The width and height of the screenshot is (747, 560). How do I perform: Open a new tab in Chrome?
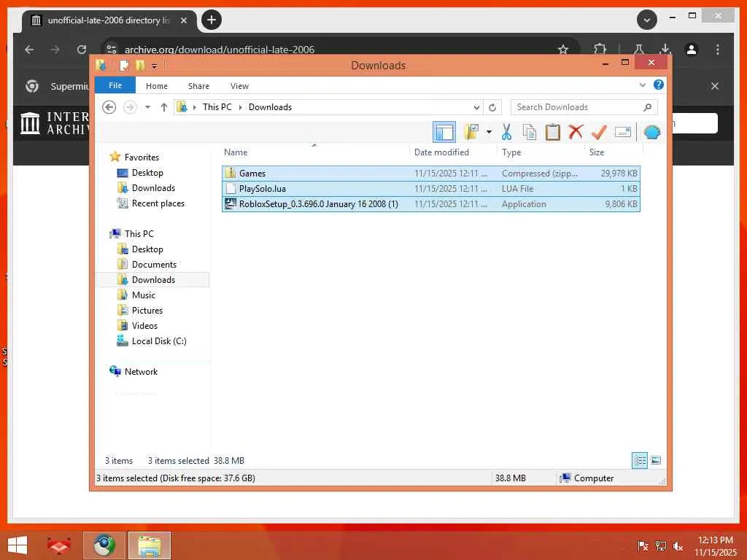(x=212, y=20)
